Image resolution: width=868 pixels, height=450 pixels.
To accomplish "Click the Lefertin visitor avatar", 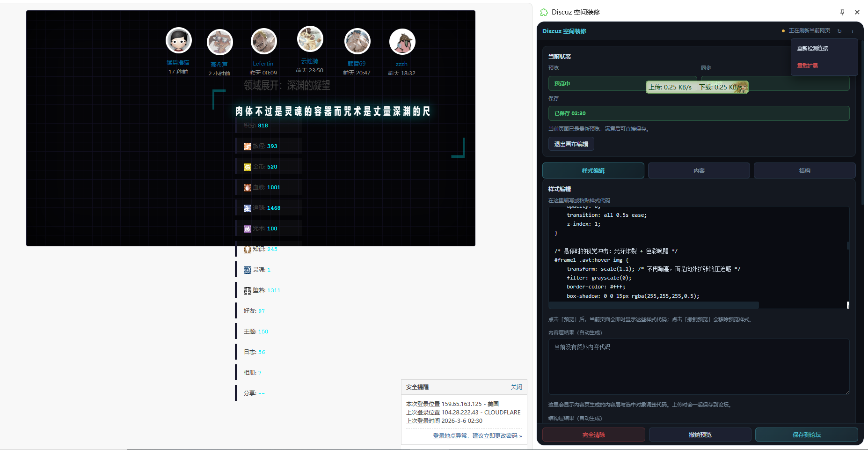I will point(263,41).
